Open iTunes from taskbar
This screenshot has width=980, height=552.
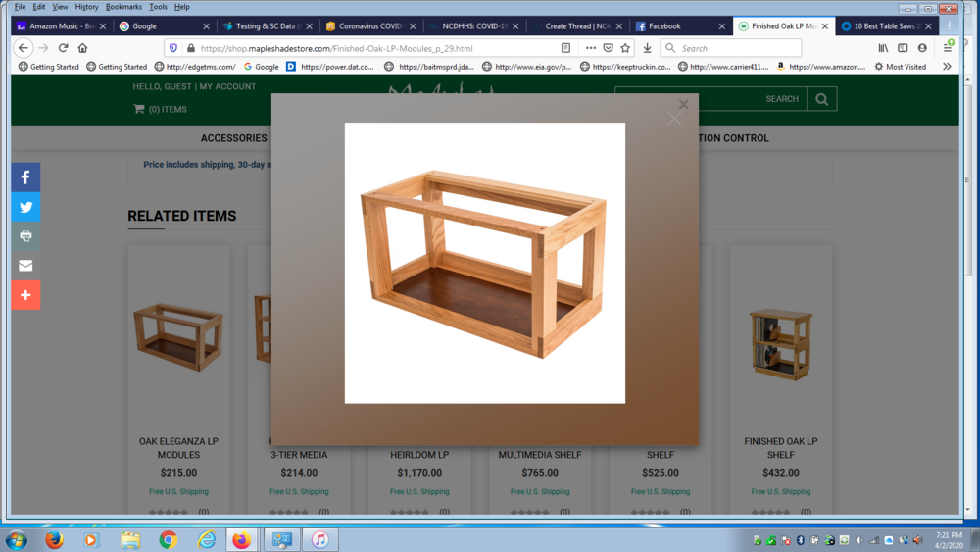tap(320, 539)
